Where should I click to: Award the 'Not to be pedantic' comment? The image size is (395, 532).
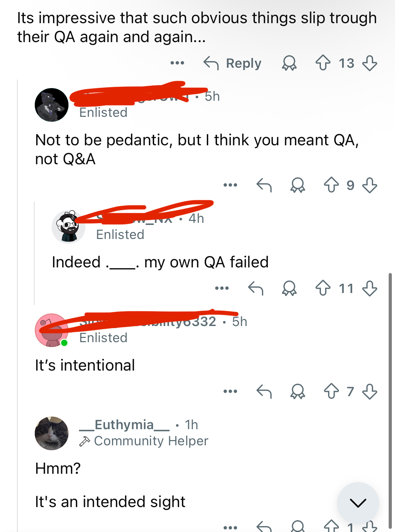click(298, 185)
